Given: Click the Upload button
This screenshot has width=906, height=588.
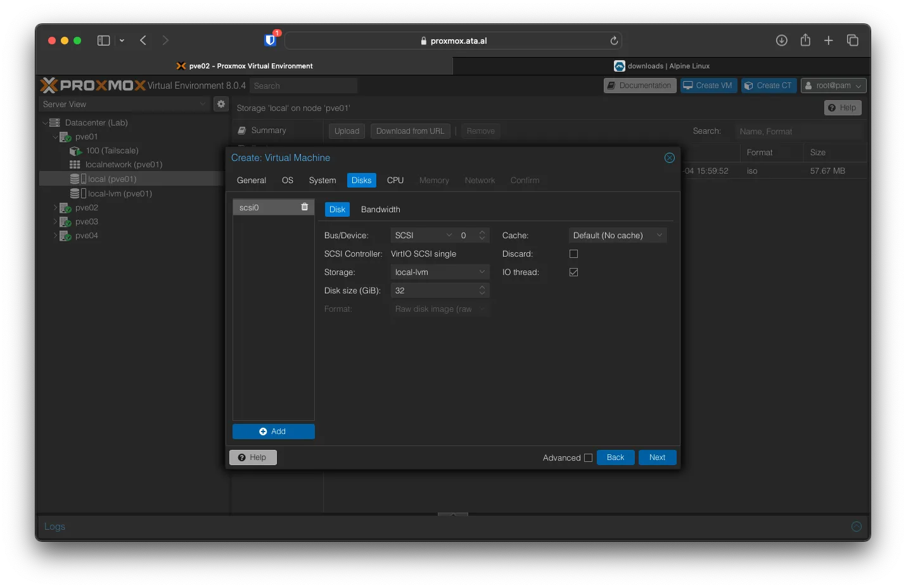Looking at the screenshot, I should tap(347, 131).
